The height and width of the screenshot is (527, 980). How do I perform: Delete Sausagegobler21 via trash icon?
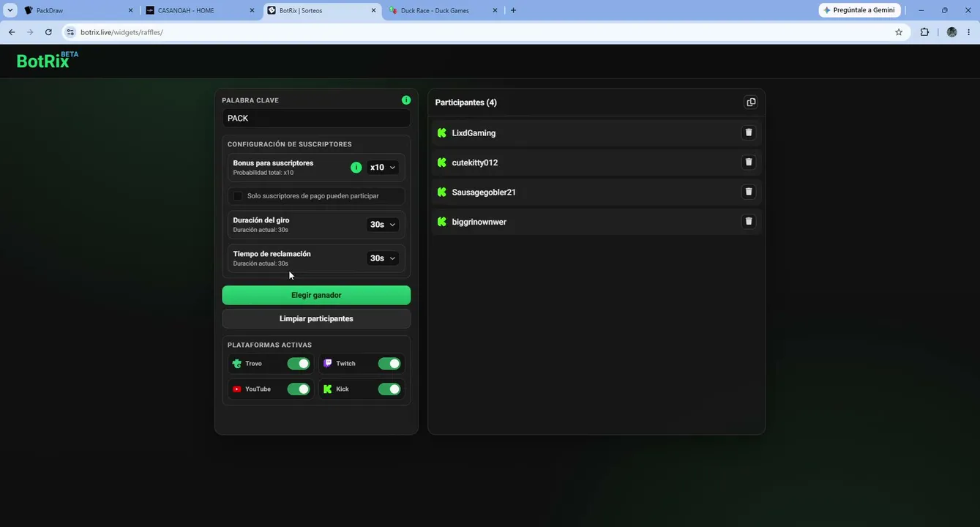pos(748,192)
